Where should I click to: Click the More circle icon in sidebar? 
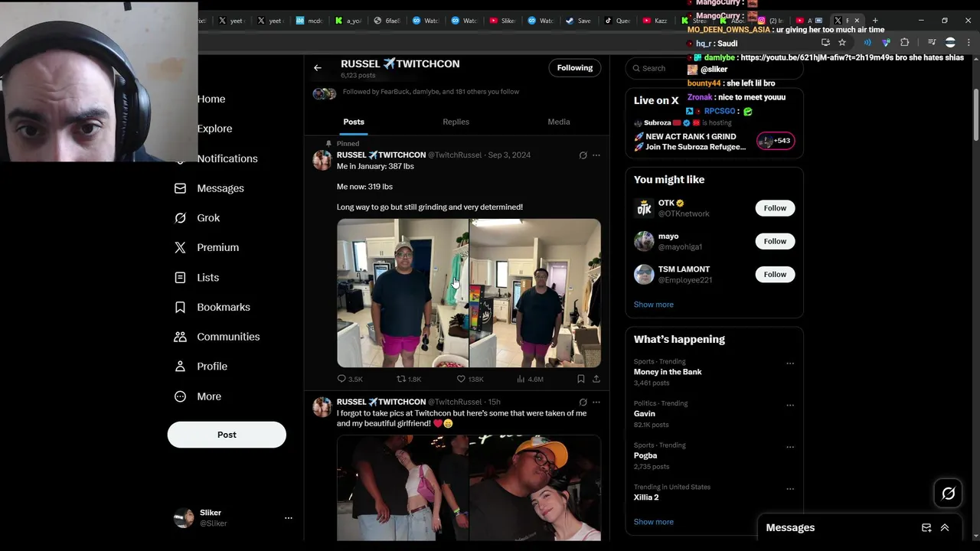click(x=180, y=396)
